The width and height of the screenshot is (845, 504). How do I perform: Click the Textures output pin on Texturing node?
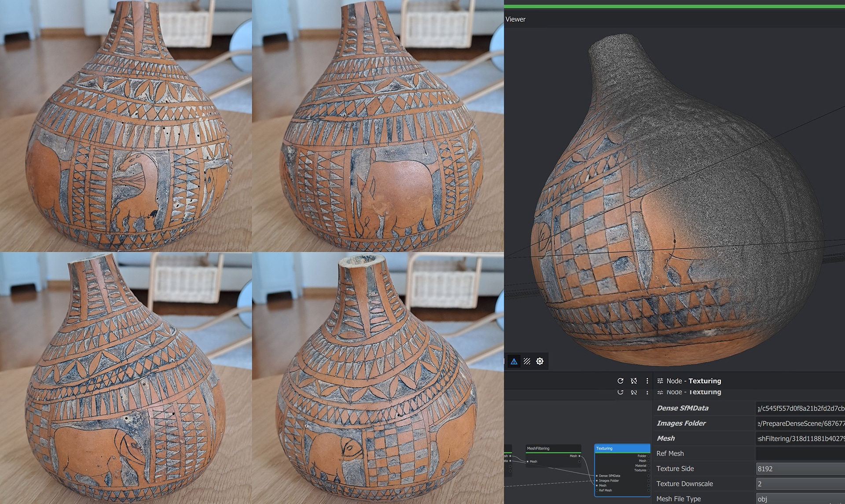coord(649,470)
